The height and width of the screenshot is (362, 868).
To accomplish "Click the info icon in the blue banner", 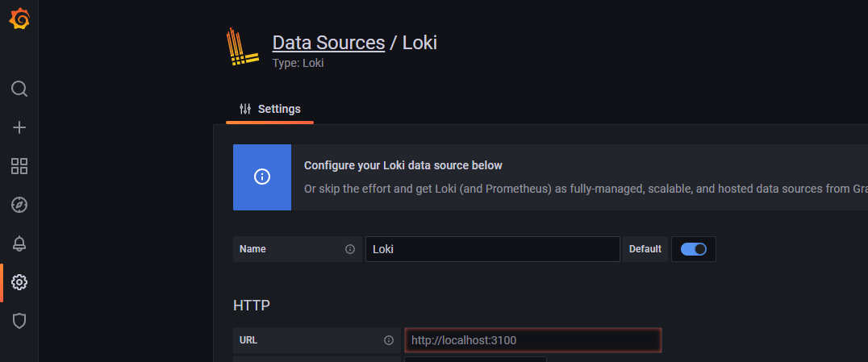I will [x=262, y=177].
